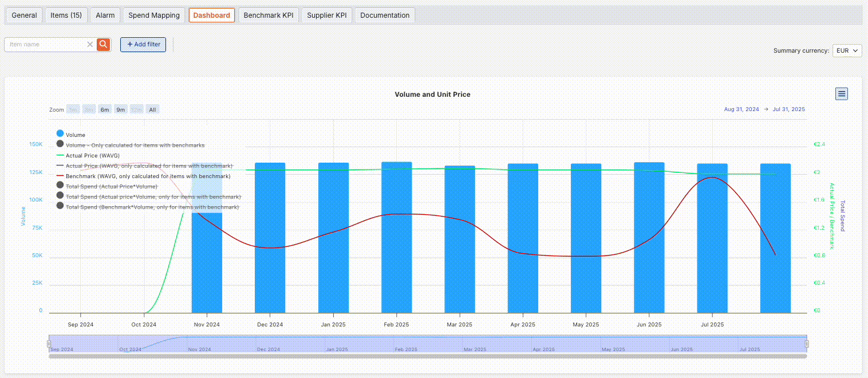868x378 pixels.
Task: Open the Summary currency EUR dropdown
Action: (847, 50)
